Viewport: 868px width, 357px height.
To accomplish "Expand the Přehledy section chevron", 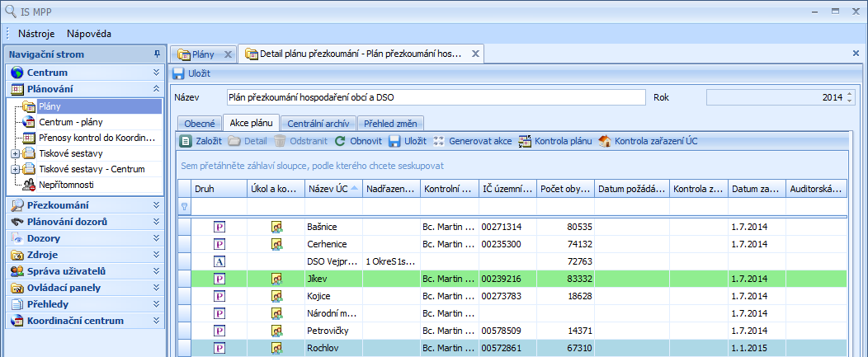I will click(x=156, y=304).
